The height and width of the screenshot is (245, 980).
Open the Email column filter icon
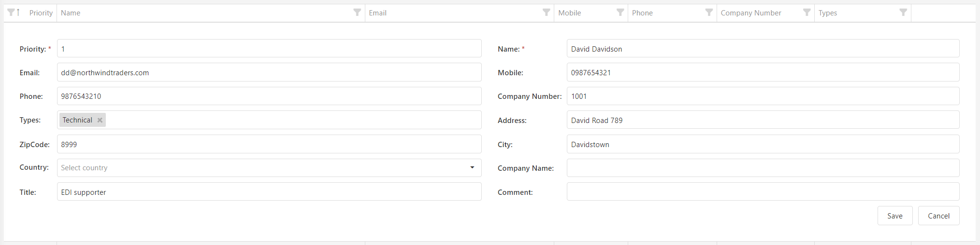tap(546, 13)
